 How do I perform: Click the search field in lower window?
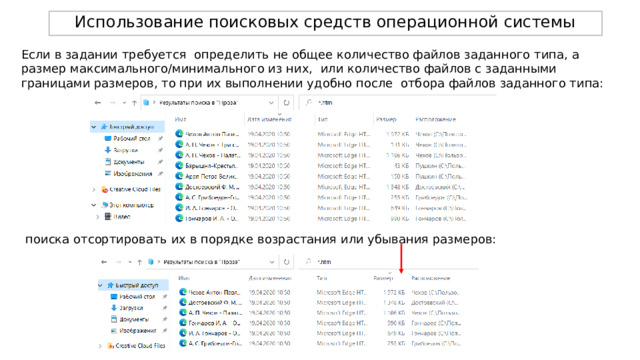click(389, 262)
